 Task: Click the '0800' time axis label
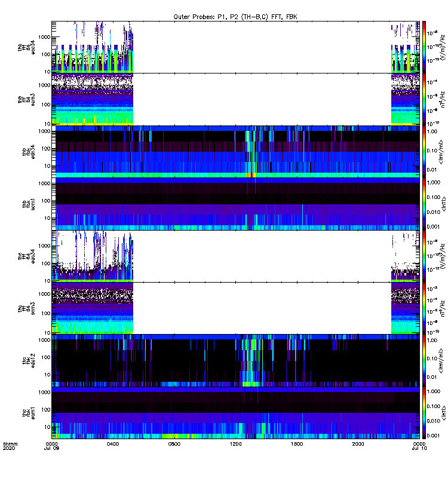174,444
